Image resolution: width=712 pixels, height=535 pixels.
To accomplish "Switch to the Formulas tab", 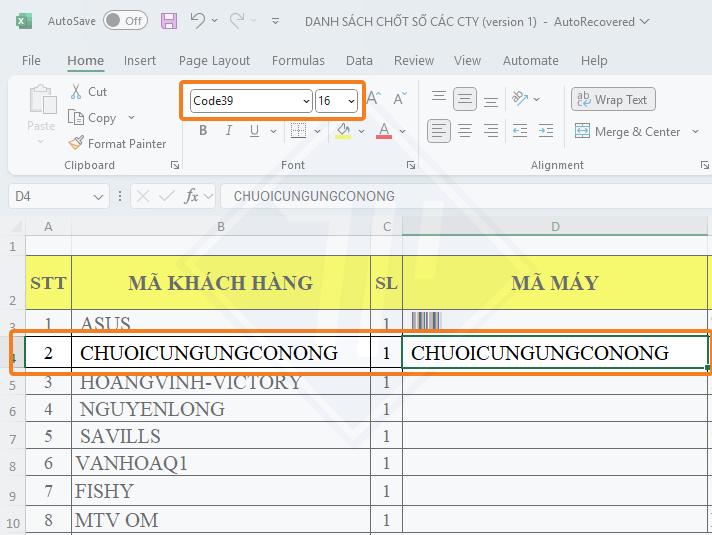I will click(x=298, y=61).
